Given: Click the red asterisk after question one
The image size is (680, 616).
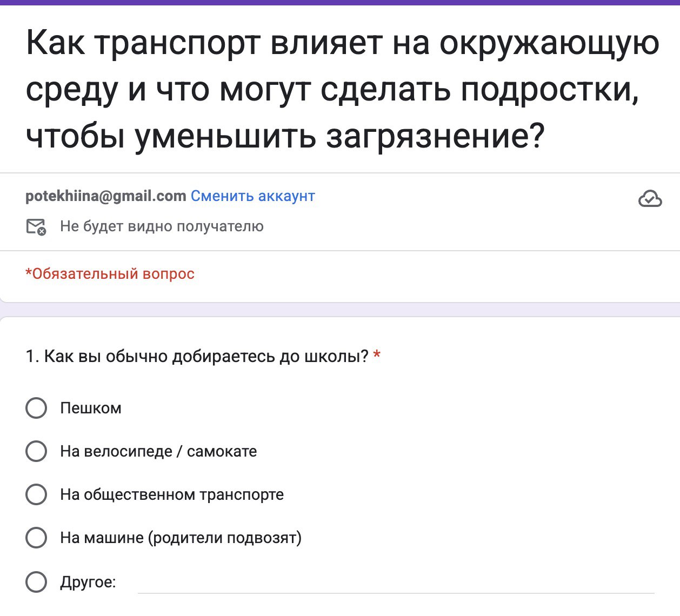Looking at the screenshot, I should point(377,356).
